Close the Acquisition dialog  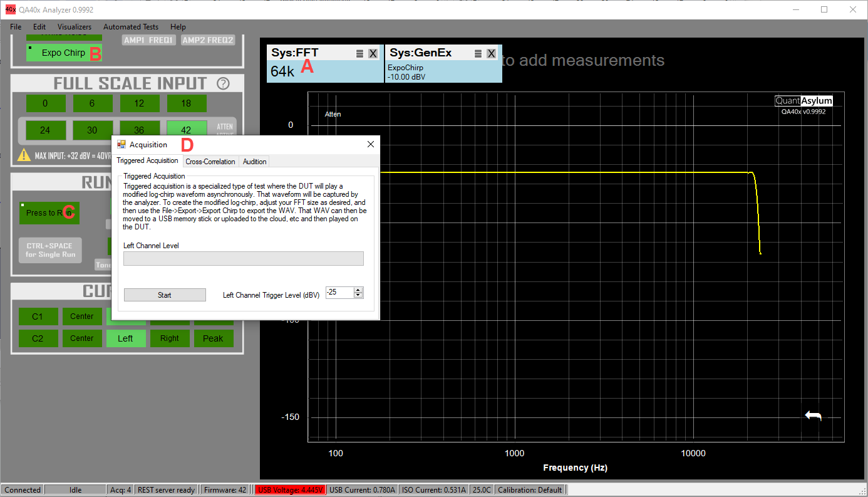[x=370, y=144]
